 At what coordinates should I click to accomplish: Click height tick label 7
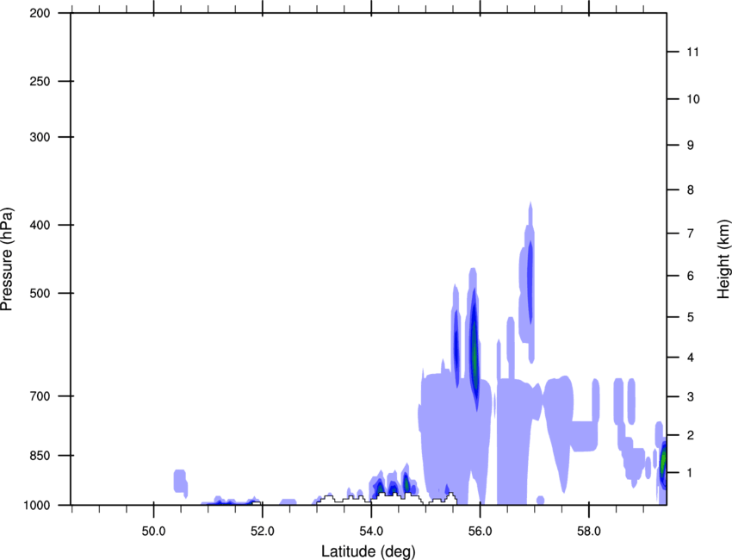tap(690, 233)
